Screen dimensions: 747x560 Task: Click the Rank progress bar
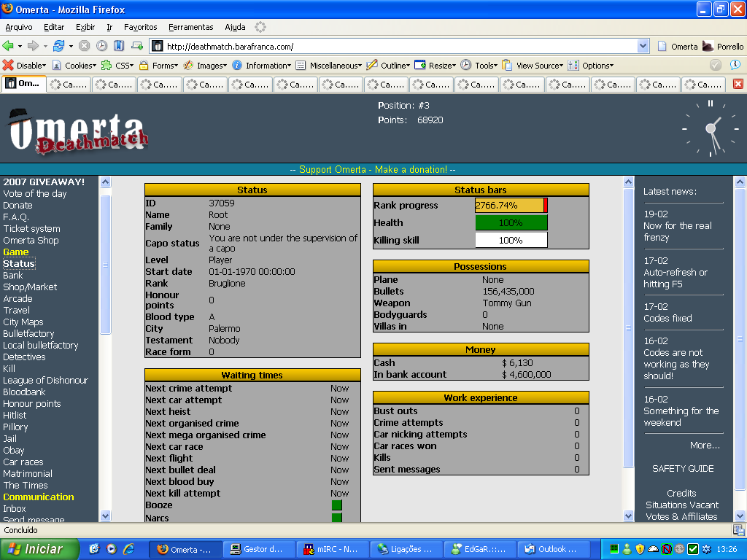pyautogui.click(x=511, y=205)
